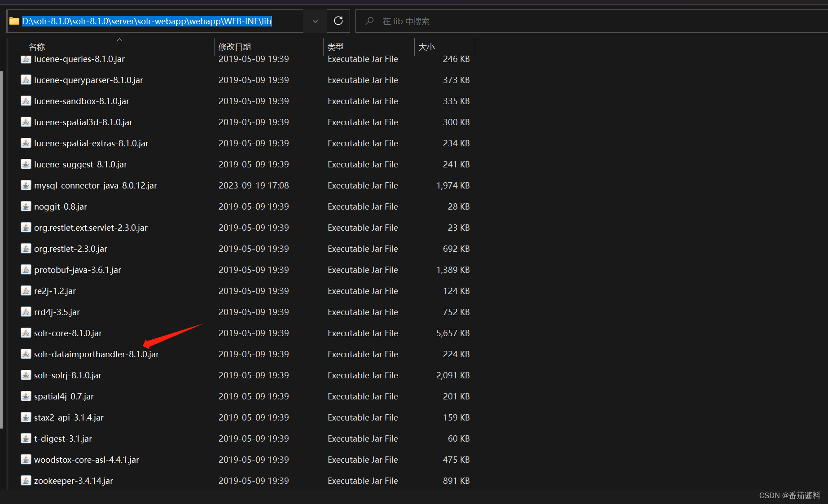828x504 pixels.
Task: Click the 1,389 KB size value
Action: (453, 270)
